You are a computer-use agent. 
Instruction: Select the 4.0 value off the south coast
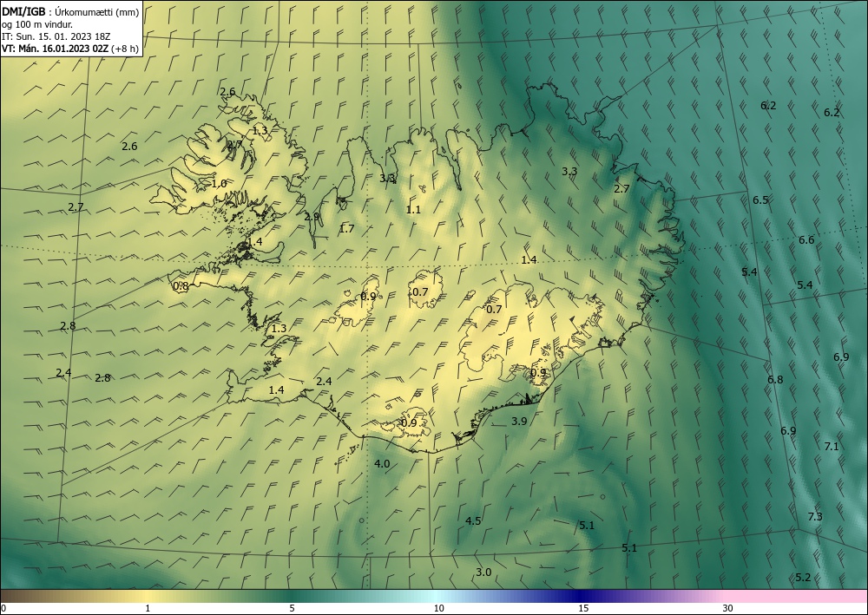pos(382,463)
